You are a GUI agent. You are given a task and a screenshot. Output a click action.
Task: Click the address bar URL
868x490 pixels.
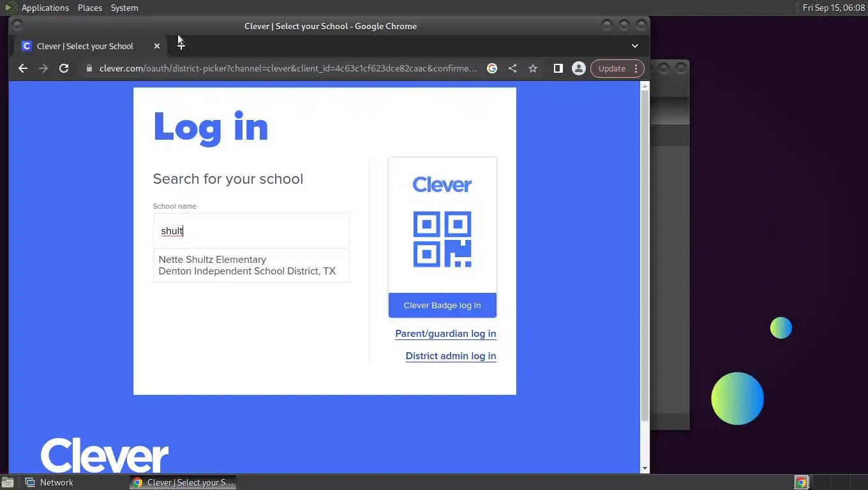[288, 68]
